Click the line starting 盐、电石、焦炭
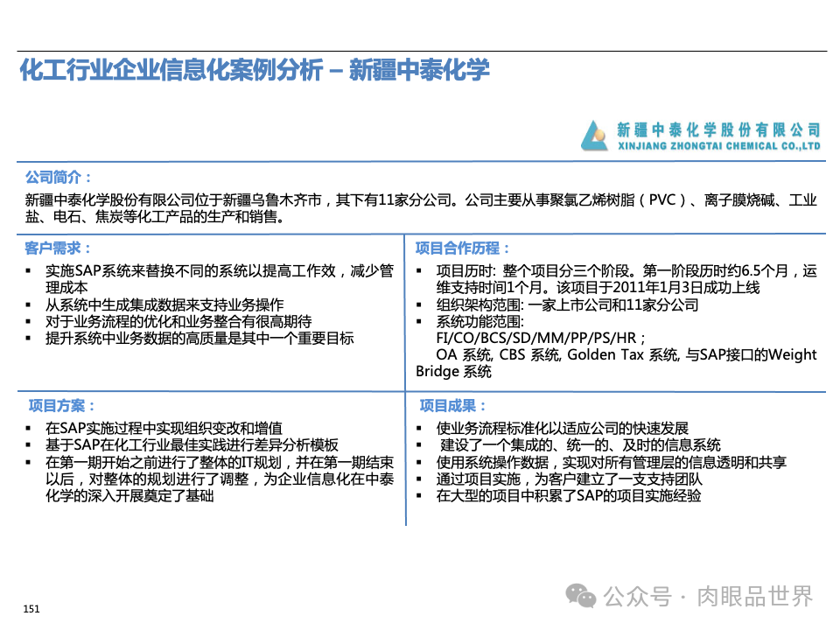Screen dimensions: 840x630 point(154,217)
